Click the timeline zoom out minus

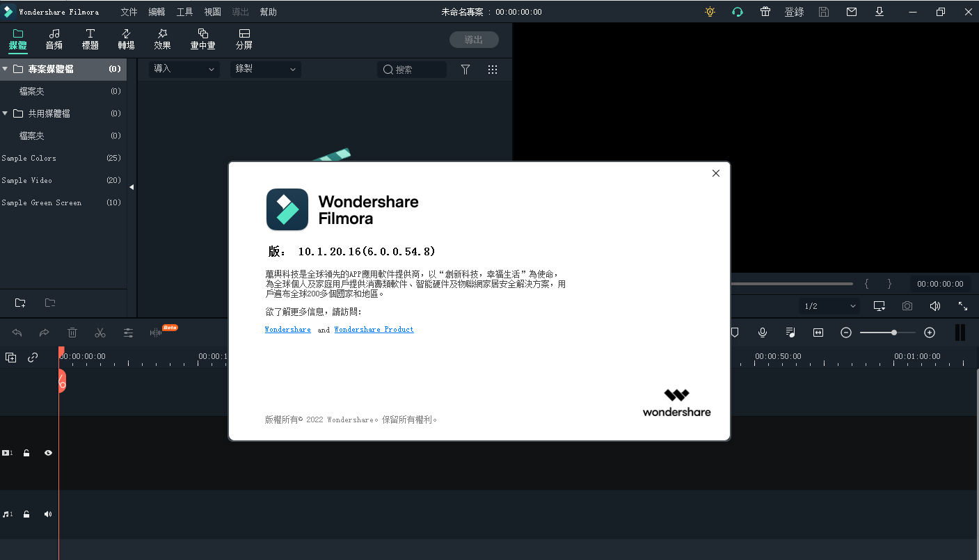click(846, 333)
